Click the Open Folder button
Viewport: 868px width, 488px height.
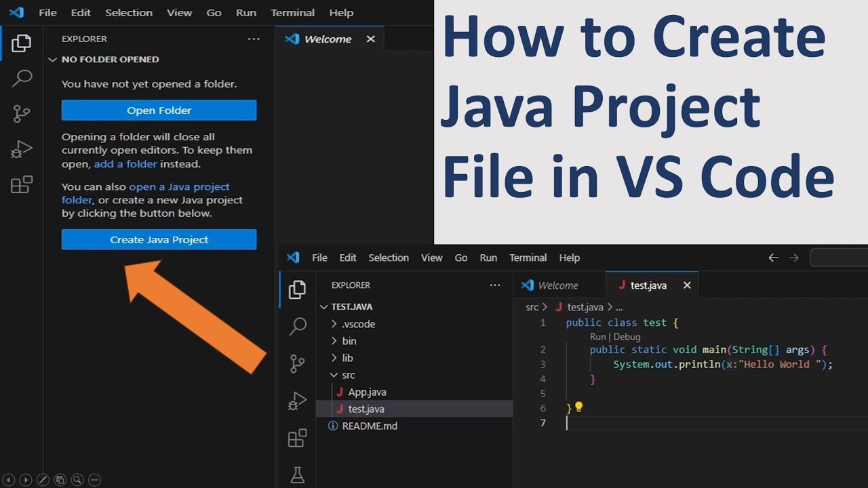[x=159, y=110]
